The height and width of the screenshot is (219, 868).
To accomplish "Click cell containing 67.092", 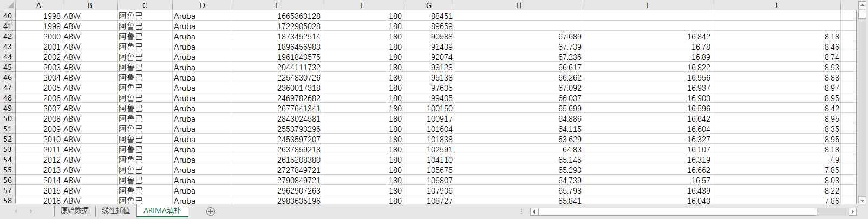I will tap(518, 88).
